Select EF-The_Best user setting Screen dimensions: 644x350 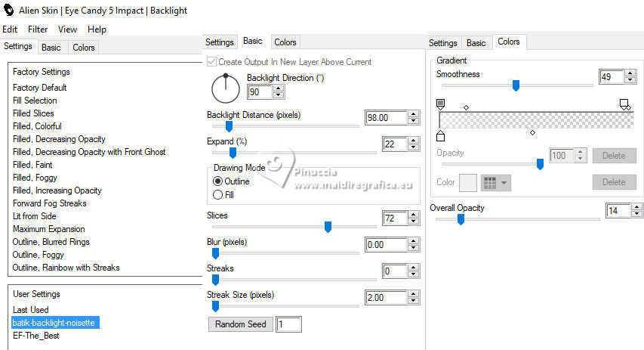(36, 336)
